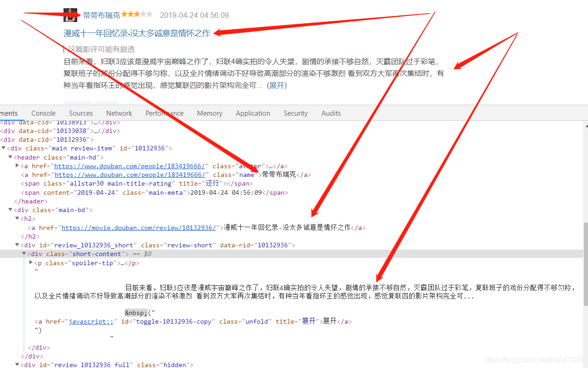588x368 pixels.
Task: Click the review date 2019-04-24 04:56:09
Action: coord(195,15)
